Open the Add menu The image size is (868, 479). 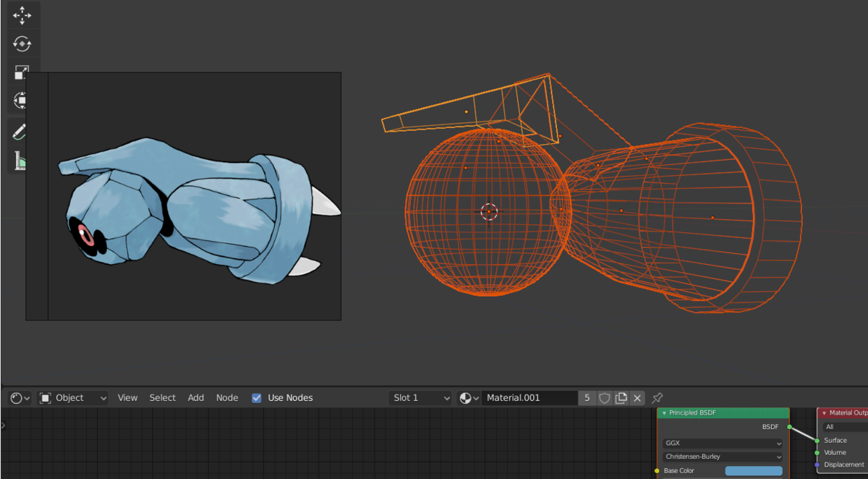[x=196, y=398]
